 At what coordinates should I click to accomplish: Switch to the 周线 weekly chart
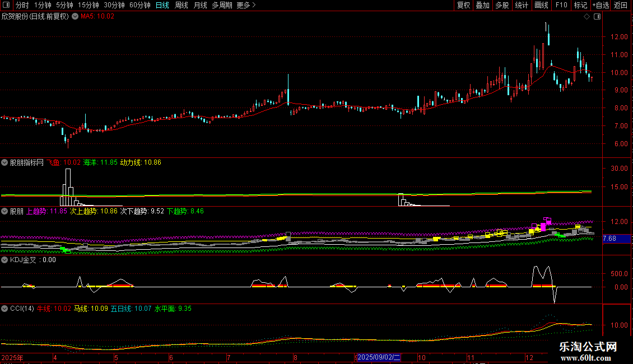click(x=181, y=5)
